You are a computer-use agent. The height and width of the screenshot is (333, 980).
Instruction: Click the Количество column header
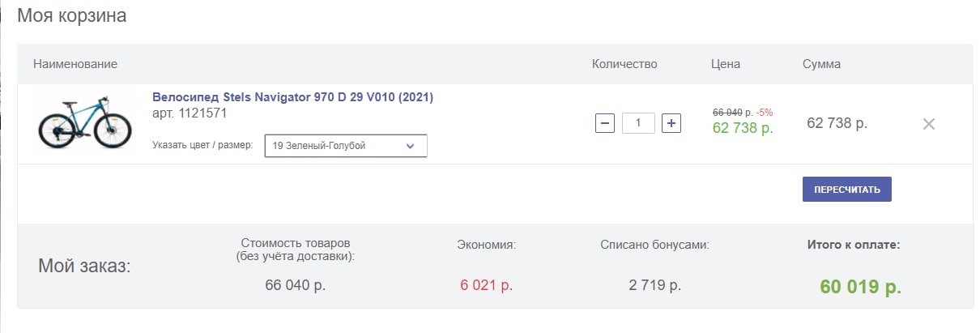(624, 64)
